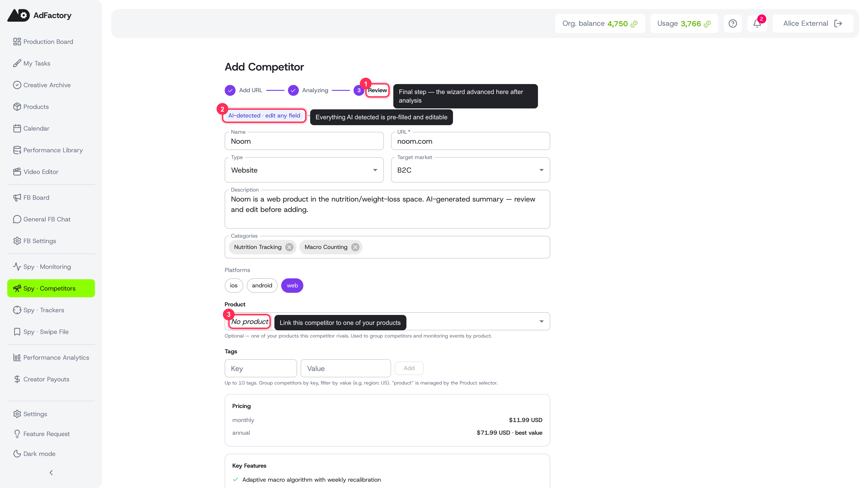Toggle the ios platform chip

(234, 286)
